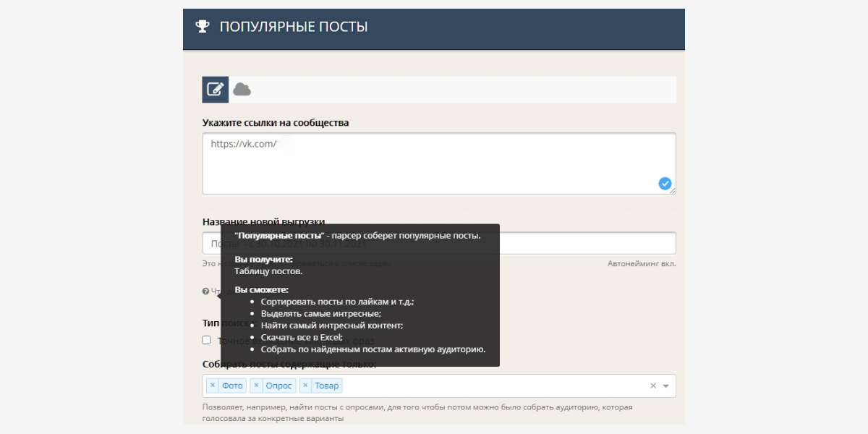Click the Укажите ссылки на сообщества label

click(276, 122)
